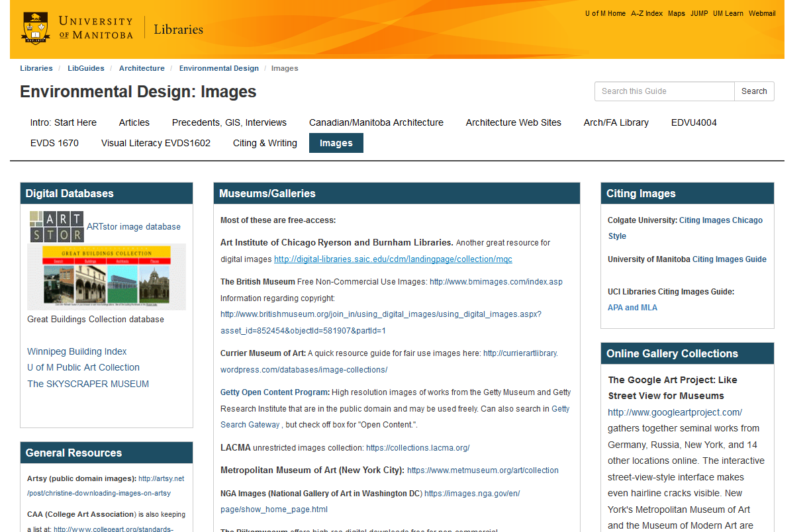This screenshot has height=532, width=807.
Task: Click Great Buildings Collection database caption
Action: point(95,319)
